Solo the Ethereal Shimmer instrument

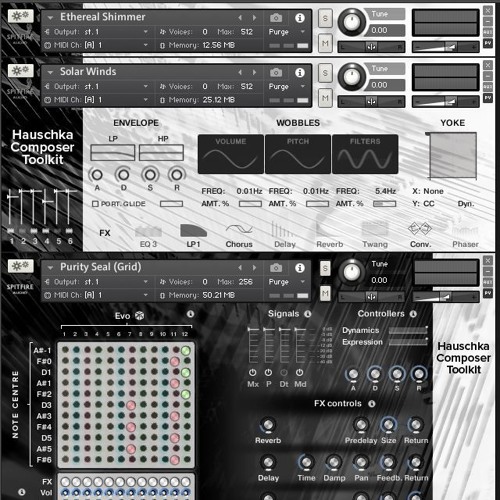click(x=325, y=18)
